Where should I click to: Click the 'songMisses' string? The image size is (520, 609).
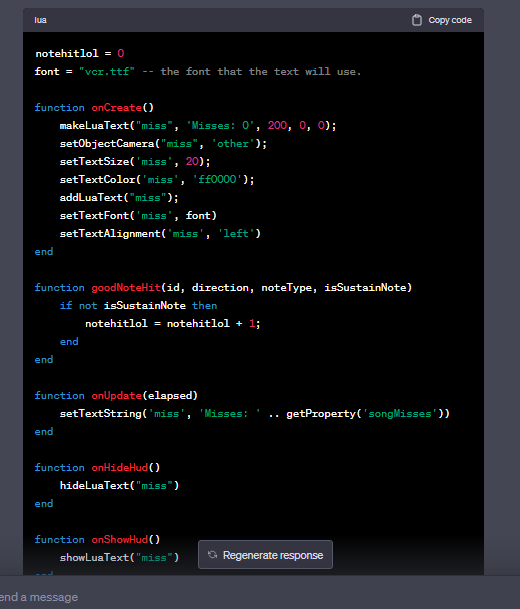[400, 413]
